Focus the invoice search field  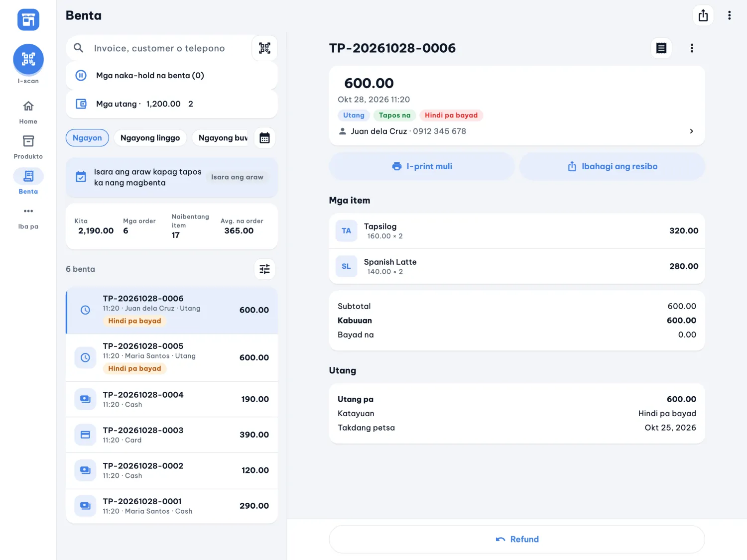[159, 48]
